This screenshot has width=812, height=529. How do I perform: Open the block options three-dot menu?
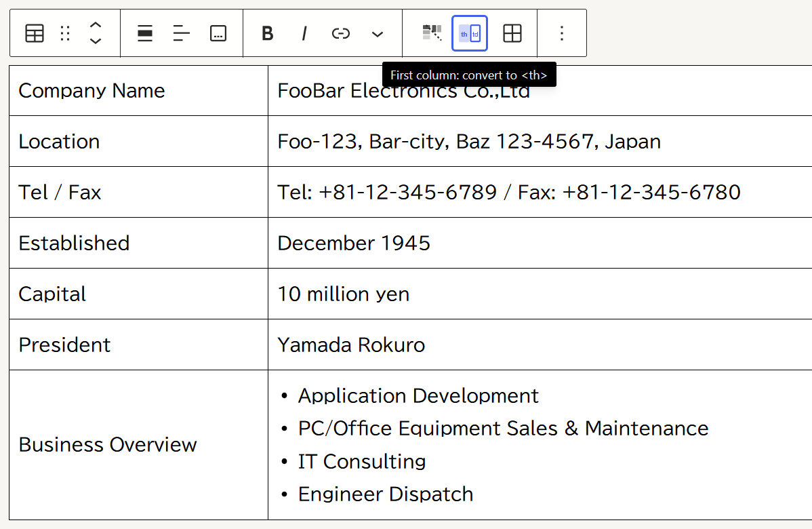pyautogui.click(x=562, y=33)
